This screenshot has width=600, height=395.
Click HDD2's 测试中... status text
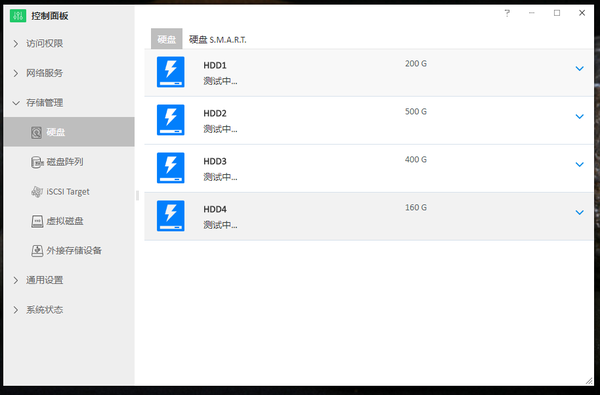220,129
